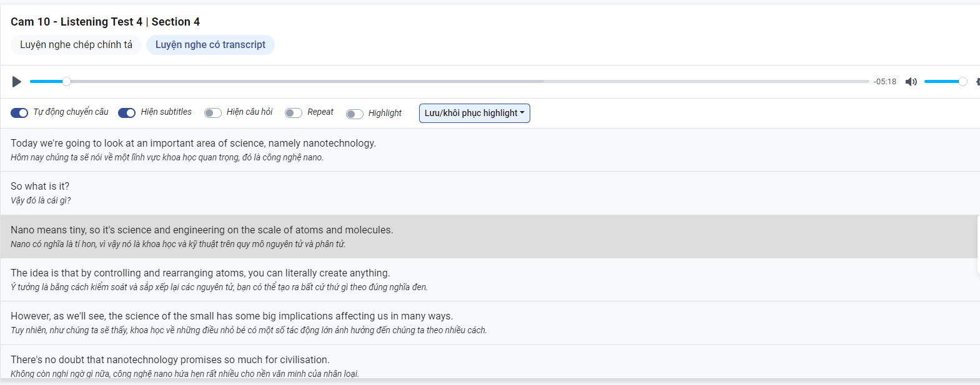This screenshot has height=385, width=980.
Task: Open Lưu/khôi phục highlight dropdown
Action: click(475, 113)
